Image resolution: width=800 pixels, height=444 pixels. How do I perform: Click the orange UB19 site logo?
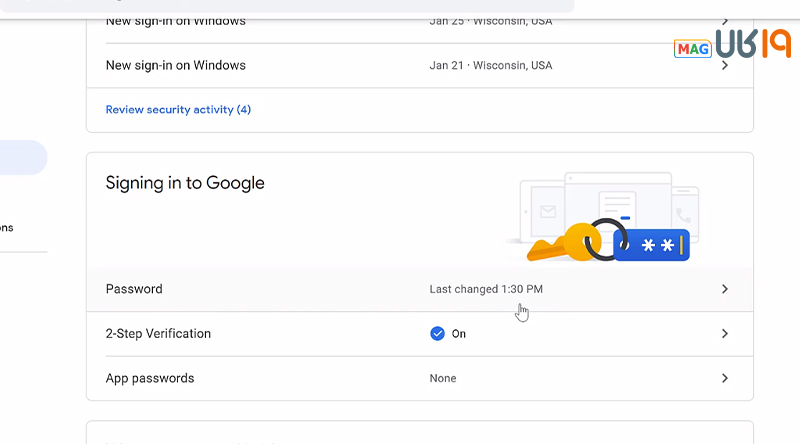[753, 43]
